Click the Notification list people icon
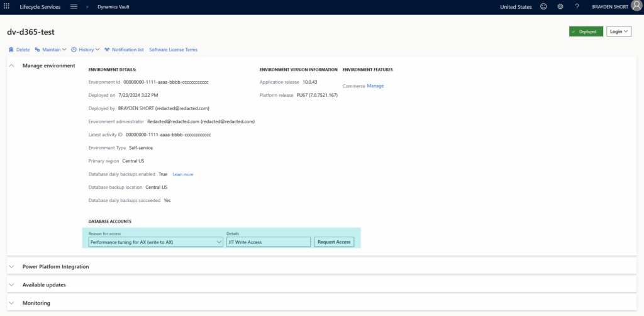 point(107,50)
